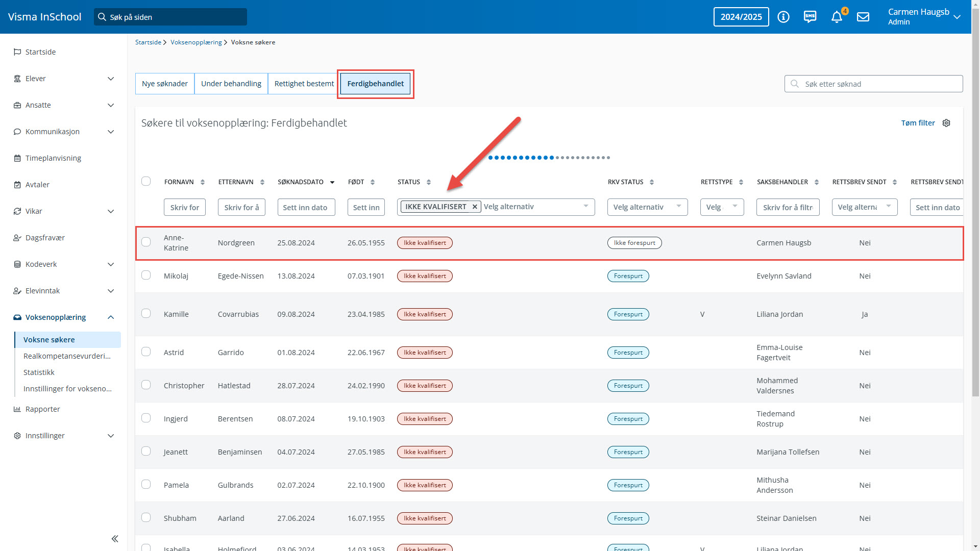Open the SMS message icon
The image size is (980, 551).
pos(810,17)
